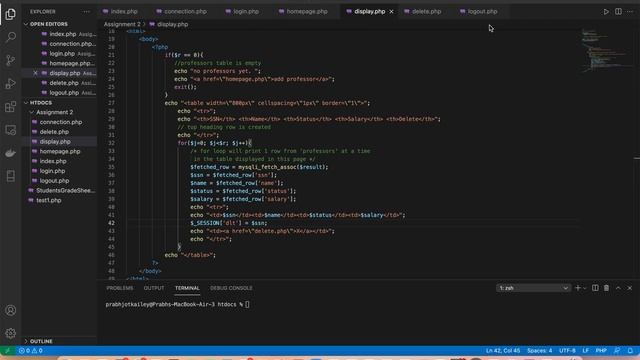
Task: Open the Search view in activity bar
Action: pos(11,37)
